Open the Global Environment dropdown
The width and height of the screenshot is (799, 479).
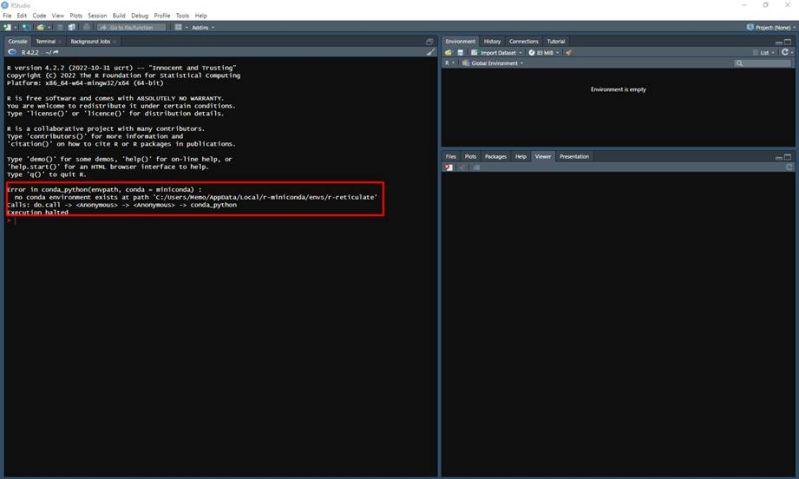point(493,63)
